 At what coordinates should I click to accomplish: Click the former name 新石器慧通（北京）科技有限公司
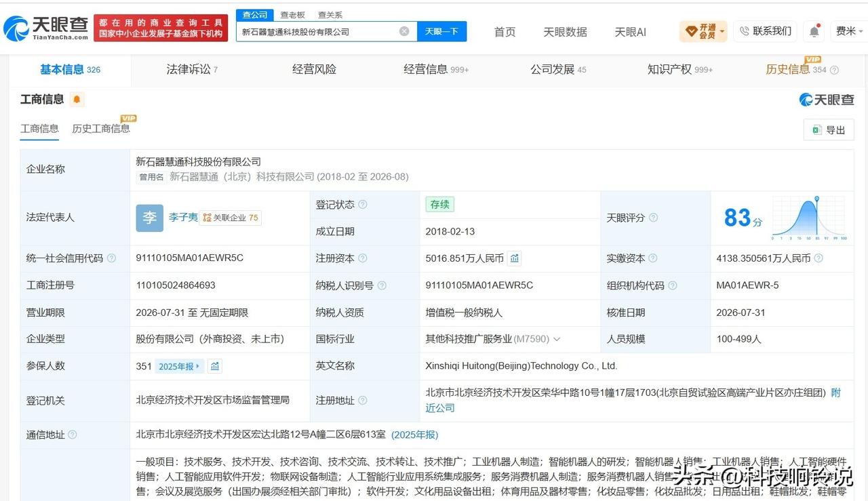point(242,177)
